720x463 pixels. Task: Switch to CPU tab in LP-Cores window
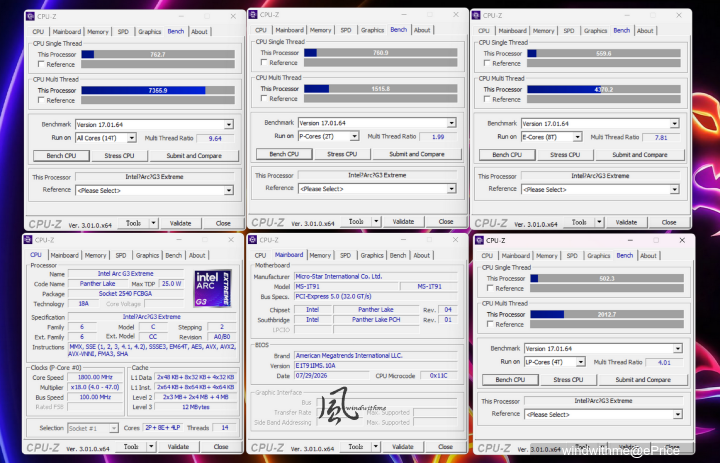(487, 256)
